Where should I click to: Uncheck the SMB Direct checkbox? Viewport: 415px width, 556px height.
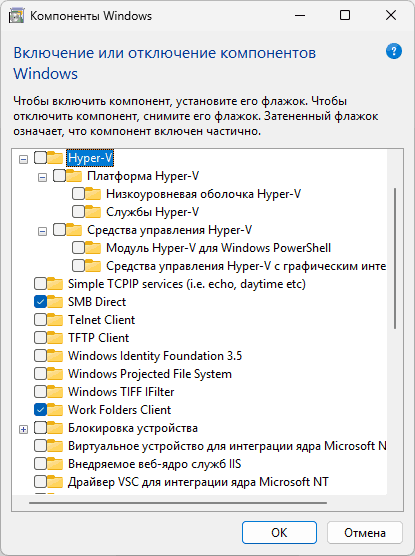[x=40, y=302]
